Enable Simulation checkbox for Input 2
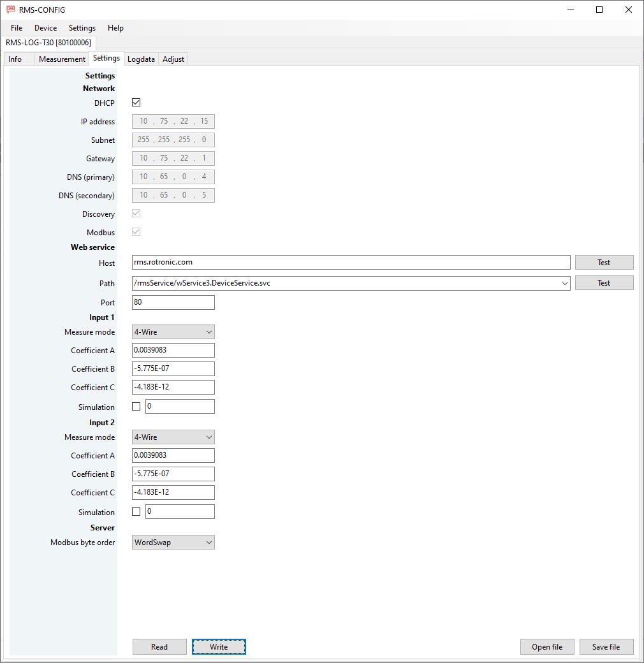Image resolution: width=644 pixels, height=663 pixels. [136, 512]
